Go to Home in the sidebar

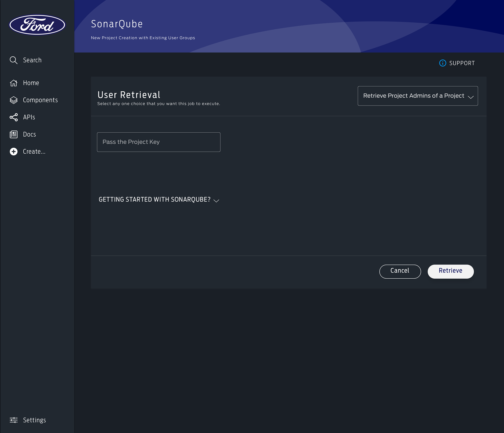(x=31, y=83)
